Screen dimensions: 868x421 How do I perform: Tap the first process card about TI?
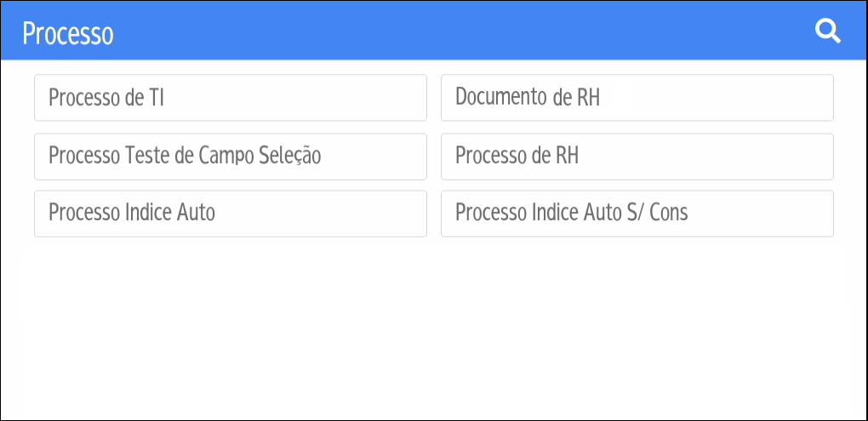tap(231, 98)
